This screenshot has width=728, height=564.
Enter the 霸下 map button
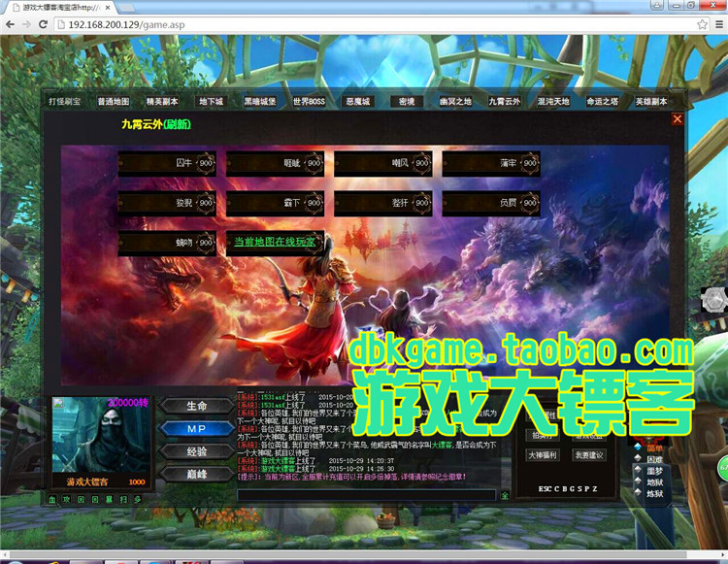point(275,203)
